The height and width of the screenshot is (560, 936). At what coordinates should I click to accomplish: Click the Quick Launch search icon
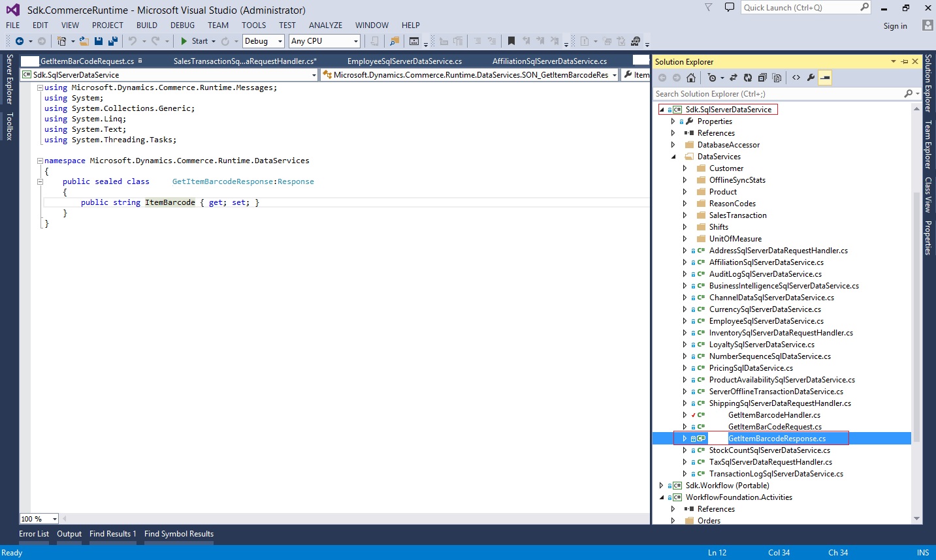click(x=865, y=7)
